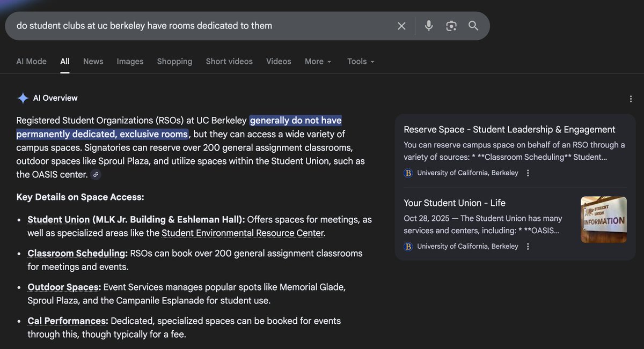The width and height of the screenshot is (644, 349).
Task: Click the AI Overview sparkle icon
Action: (x=23, y=98)
